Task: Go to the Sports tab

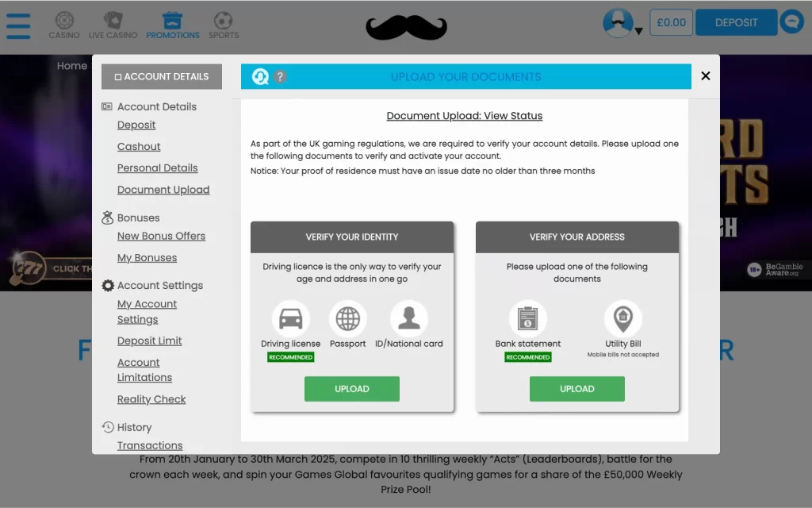Action: click(224, 25)
